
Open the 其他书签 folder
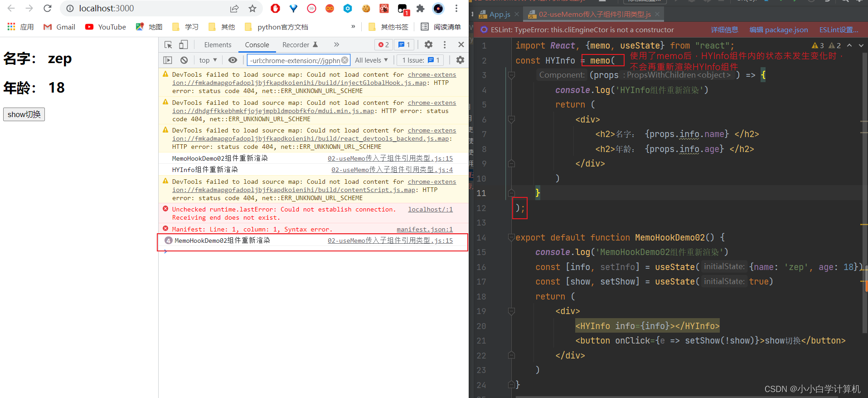point(388,27)
